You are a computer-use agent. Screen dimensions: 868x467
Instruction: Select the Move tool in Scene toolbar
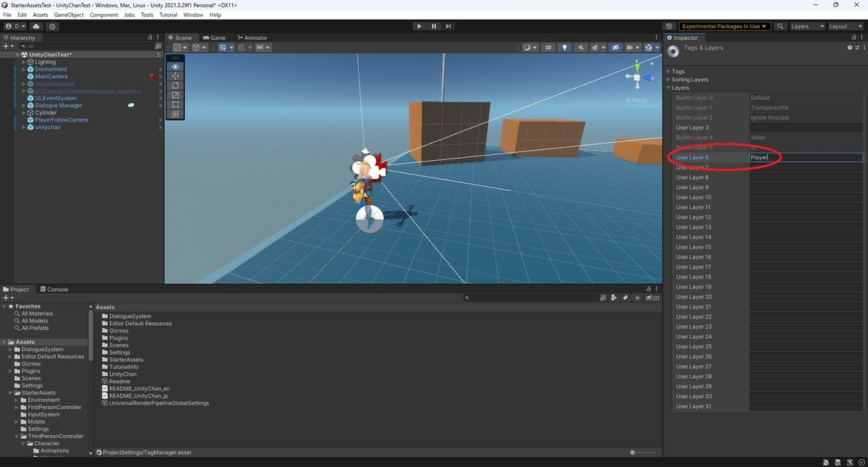(175, 76)
